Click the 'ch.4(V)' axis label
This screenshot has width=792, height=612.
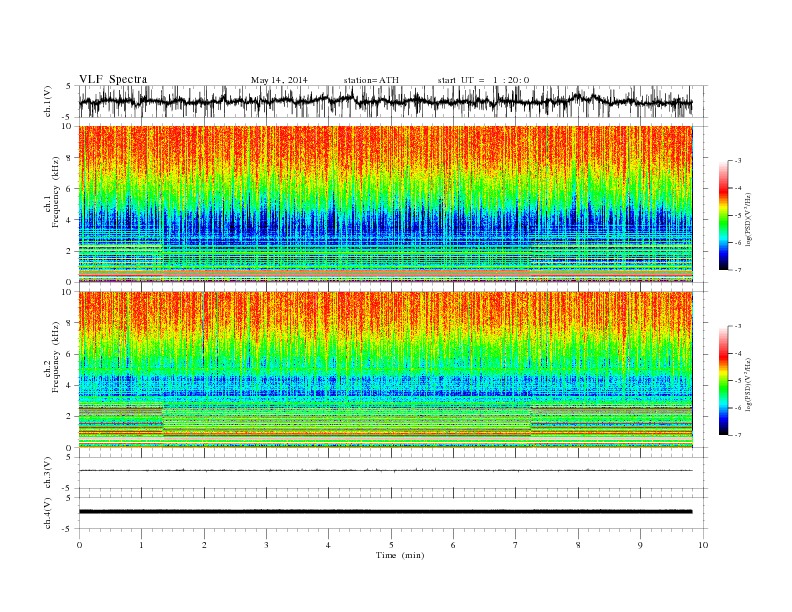tap(49, 513)
